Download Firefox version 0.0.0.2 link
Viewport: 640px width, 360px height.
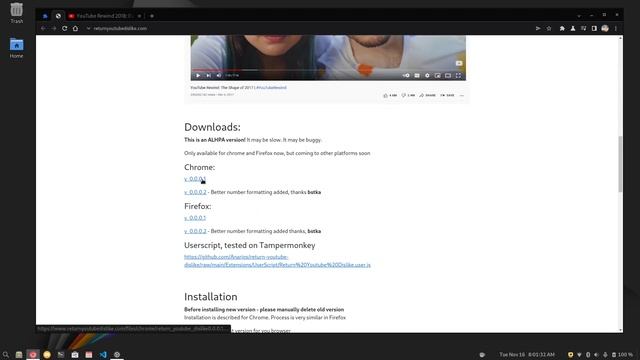[195, 231]
